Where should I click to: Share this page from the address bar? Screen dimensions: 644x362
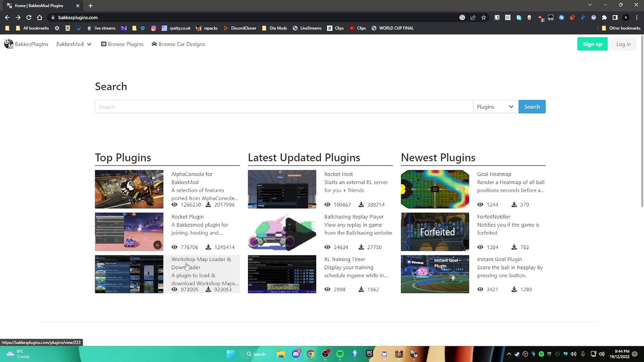(x=473, y=18)
